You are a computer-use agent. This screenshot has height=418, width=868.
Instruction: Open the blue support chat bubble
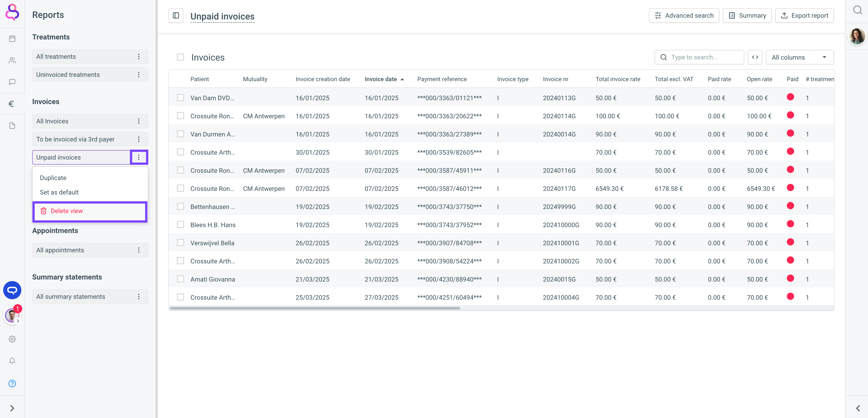(12, 290)
